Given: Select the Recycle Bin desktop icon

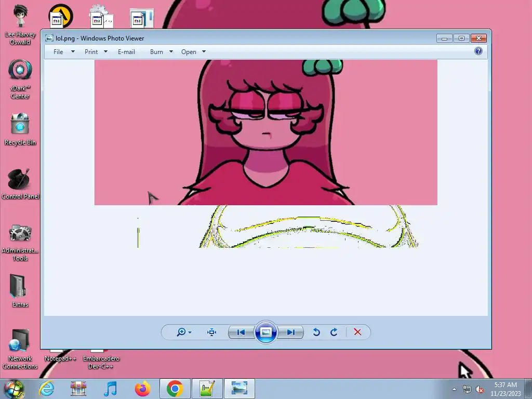Looking at the screenshot, I should pyautogui.click(x=20, y=129).
